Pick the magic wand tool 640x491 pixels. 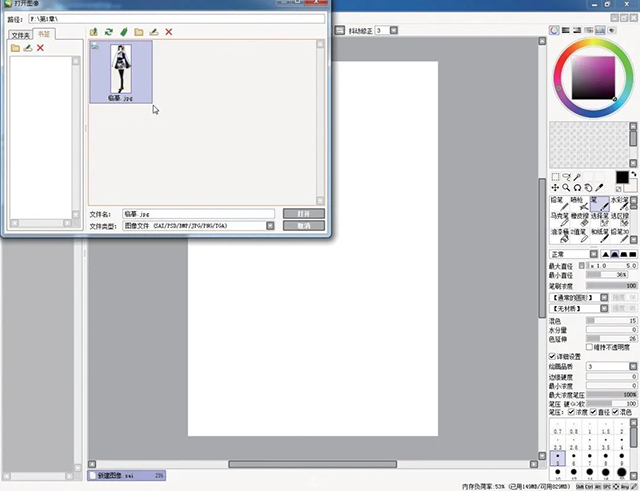point(577,176)
